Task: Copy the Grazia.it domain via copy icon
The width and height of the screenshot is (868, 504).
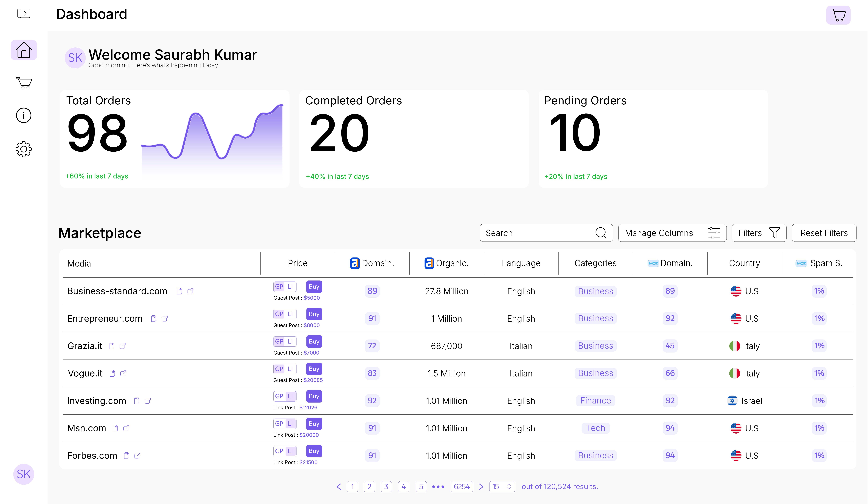Action: [112, 346]
